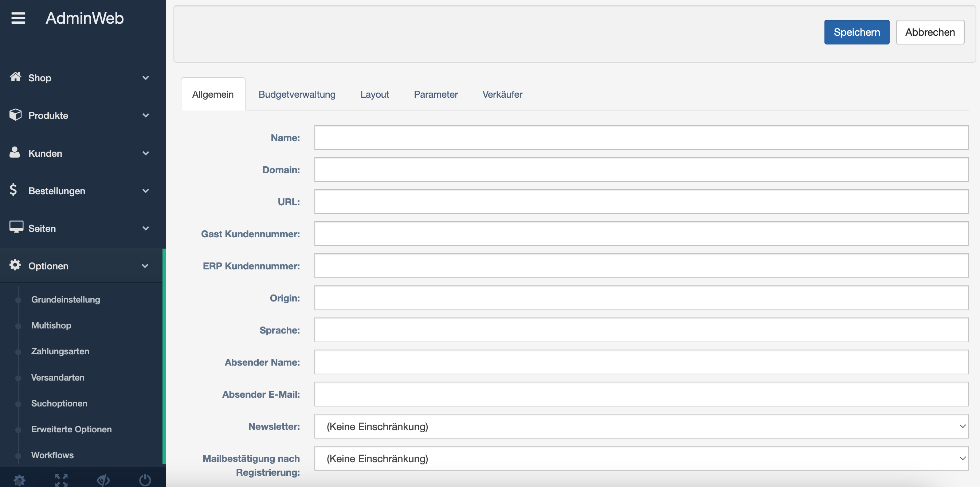Click the AdminWeb logo title
This screenshot has height=487, width=980.
tap(85, 18)
